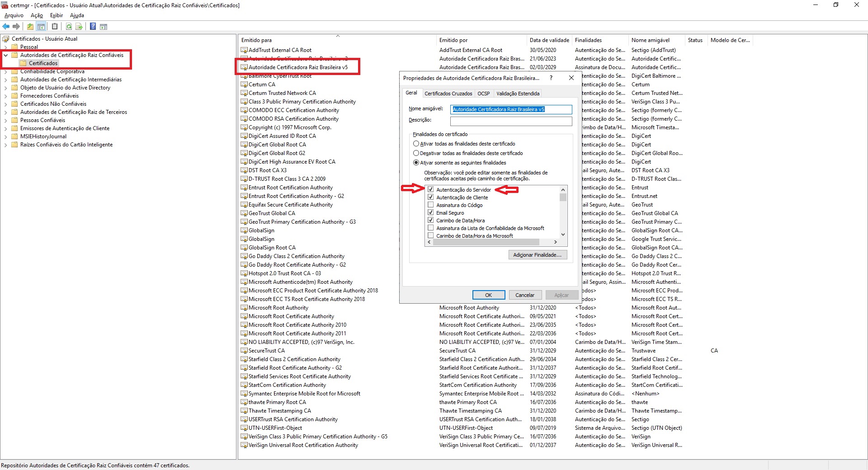
Task: Expand Raízes Confiáveis do Cartão Inteligente node
Action: coord(5,145)
